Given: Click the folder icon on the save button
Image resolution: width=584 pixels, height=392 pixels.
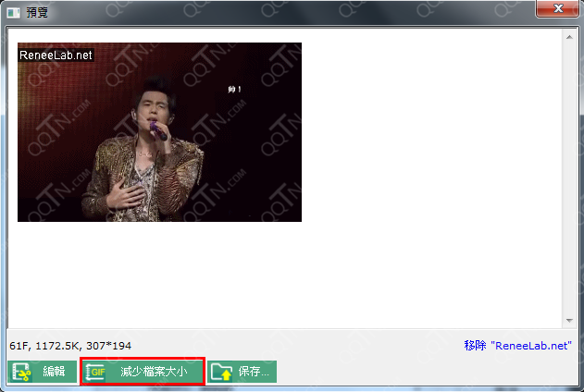Looking at the screenshot, I should (221, 372).
